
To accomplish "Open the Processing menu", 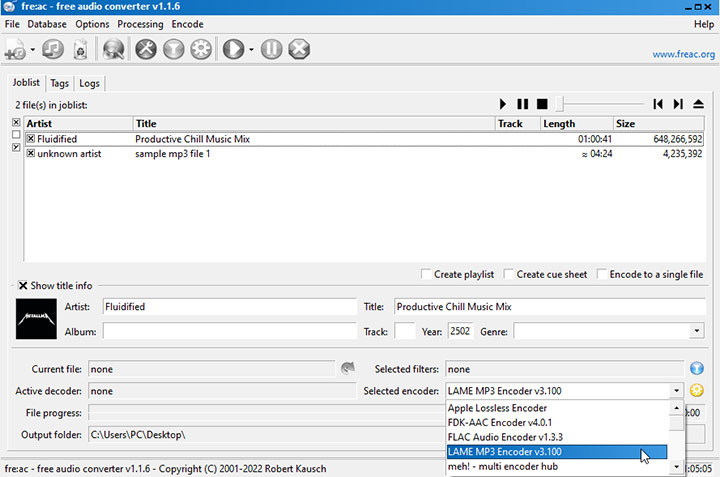I will 140,24.
